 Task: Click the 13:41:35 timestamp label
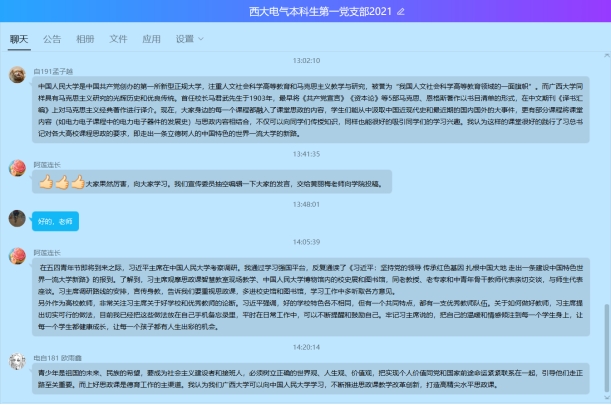(306, 154)
